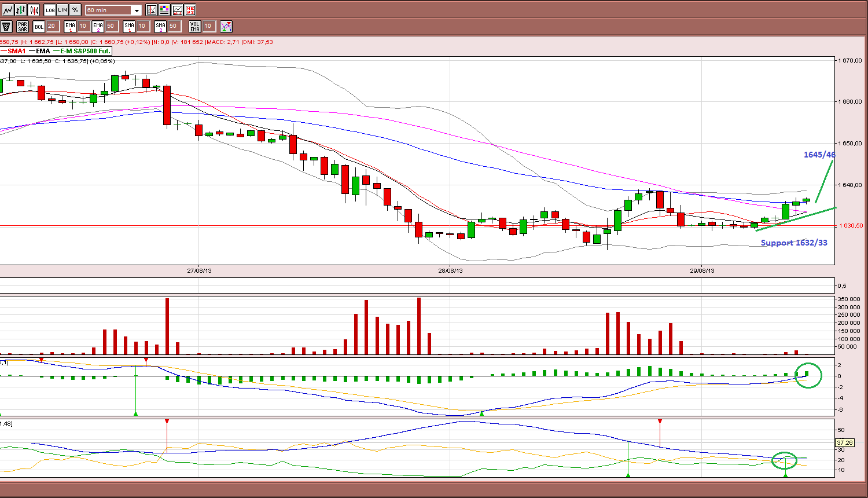
Task: Click the 29/08/13 date label
Action: pyautogui.click(x=702, y=270)
